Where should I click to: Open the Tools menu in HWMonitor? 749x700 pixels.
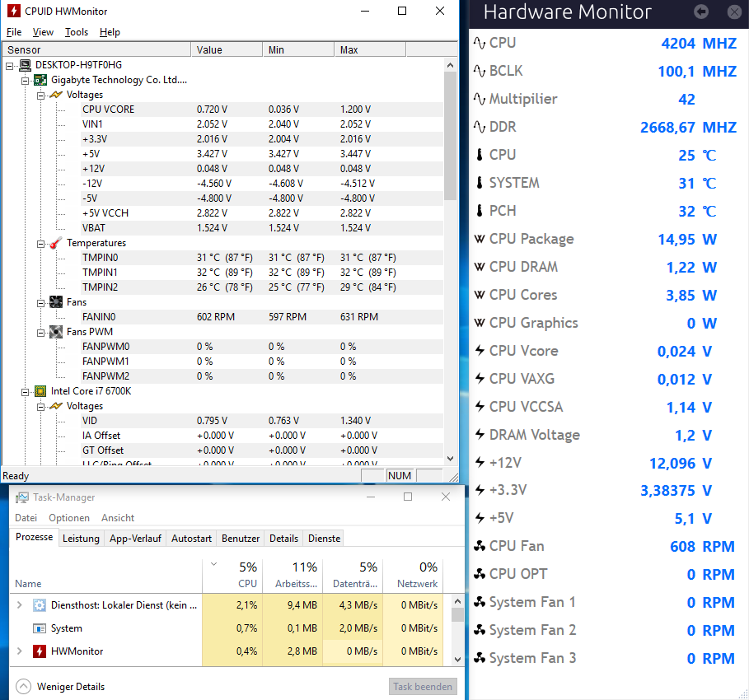[x=77, y=32]
